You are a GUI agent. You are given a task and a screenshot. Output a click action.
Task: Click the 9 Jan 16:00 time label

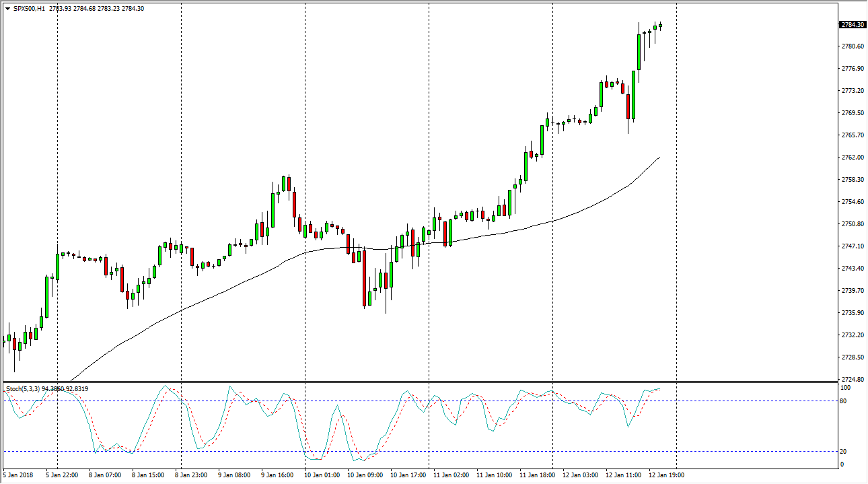point(277,475)
